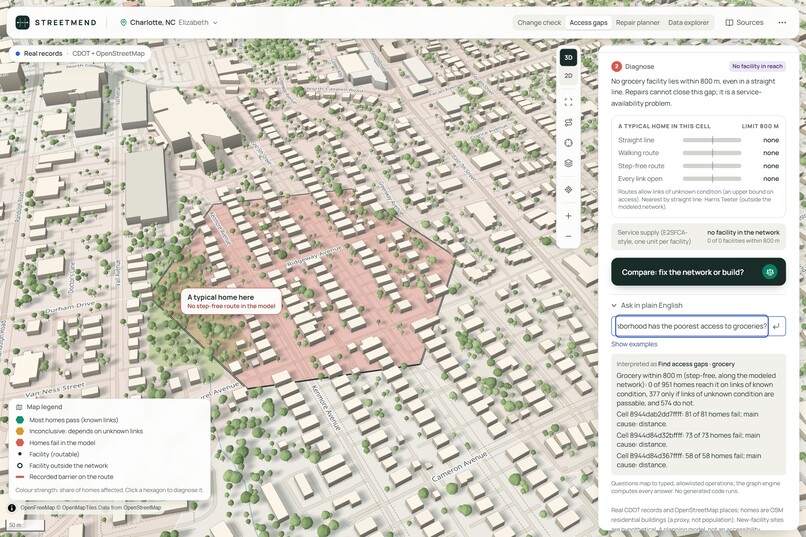Click the Straight line distance bar

712,140
